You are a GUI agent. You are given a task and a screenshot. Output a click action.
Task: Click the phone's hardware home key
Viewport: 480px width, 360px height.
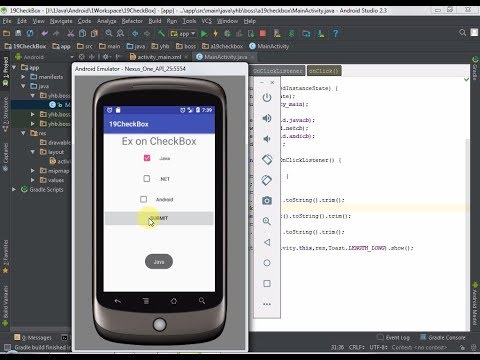(174, 301)
